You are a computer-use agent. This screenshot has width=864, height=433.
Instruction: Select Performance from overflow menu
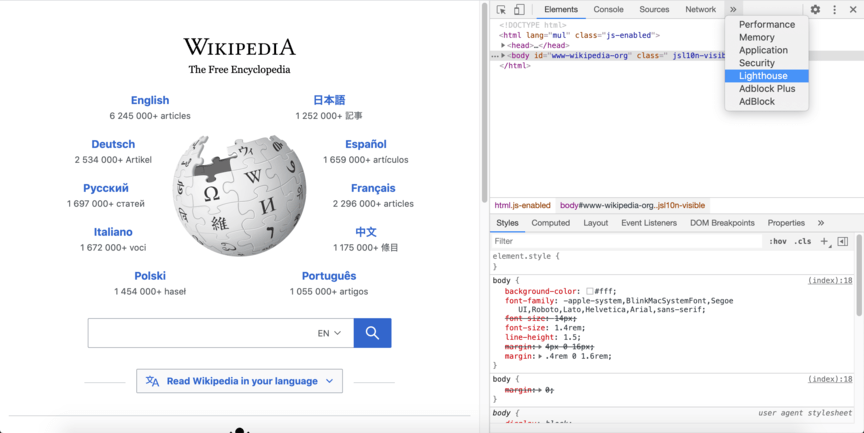coord(766,24)
